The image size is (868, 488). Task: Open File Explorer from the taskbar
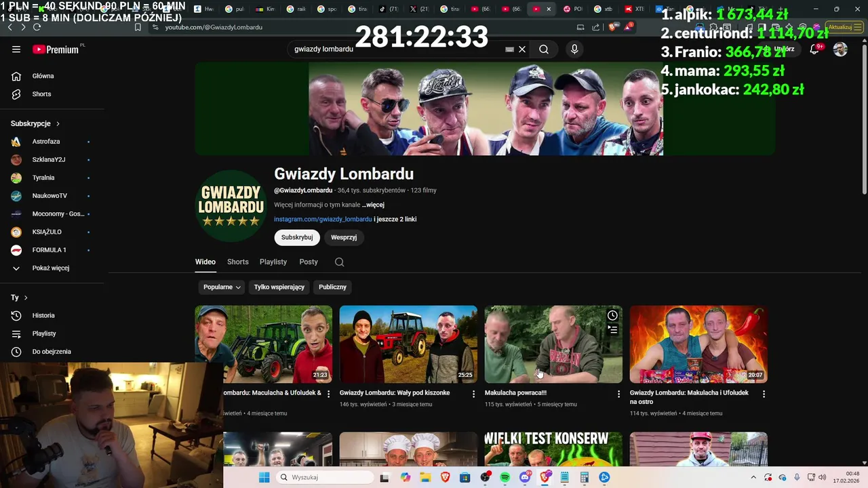point(425,477)
